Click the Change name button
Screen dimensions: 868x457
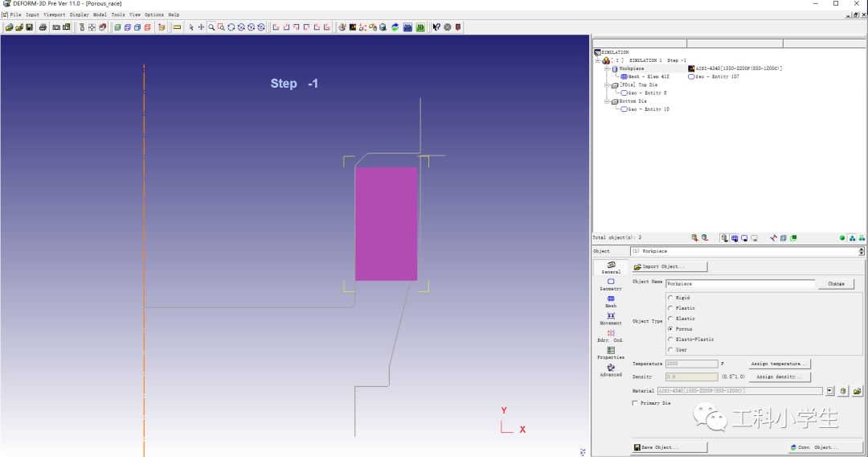(x=836, y=284)
